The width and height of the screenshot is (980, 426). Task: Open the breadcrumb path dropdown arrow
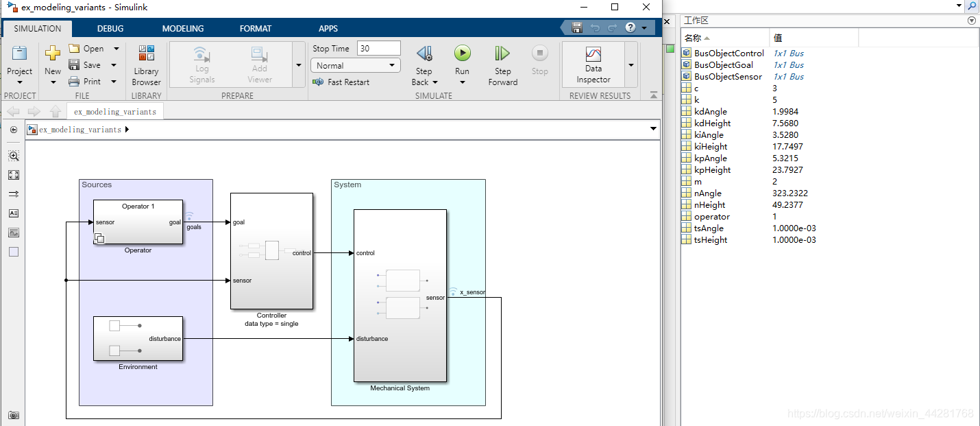653,129
